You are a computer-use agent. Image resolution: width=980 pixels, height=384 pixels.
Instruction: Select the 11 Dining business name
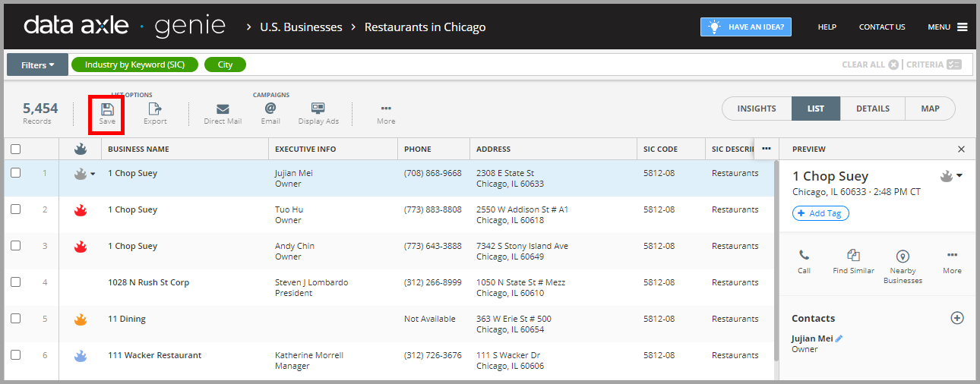click(127, 319)
